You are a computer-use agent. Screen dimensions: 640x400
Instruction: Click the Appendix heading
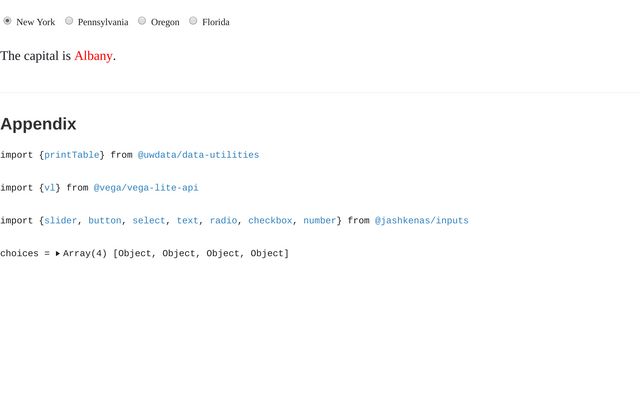pyautogui.click(x=38, y=124)
